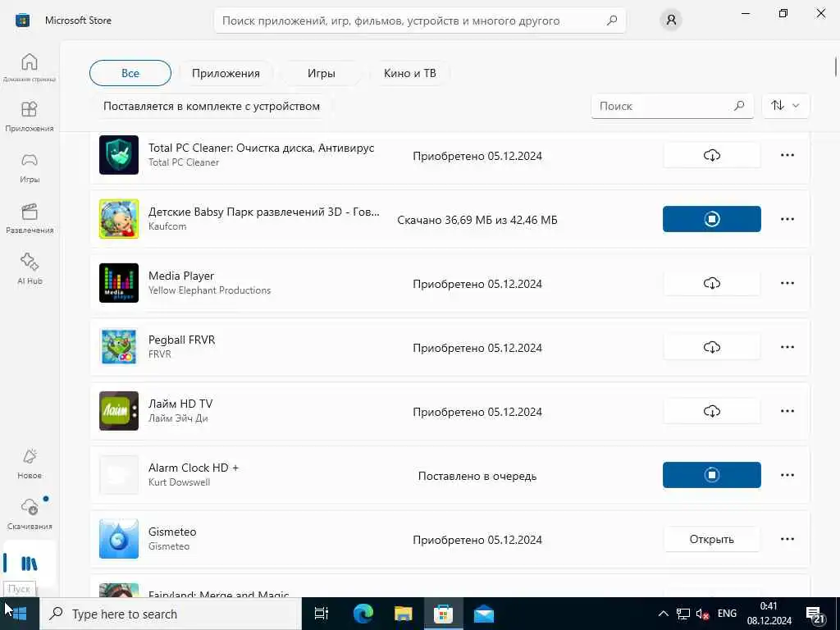Open Приложения section in sidebar
Viewport: 840px width, 630px height.
coord(30,116)
